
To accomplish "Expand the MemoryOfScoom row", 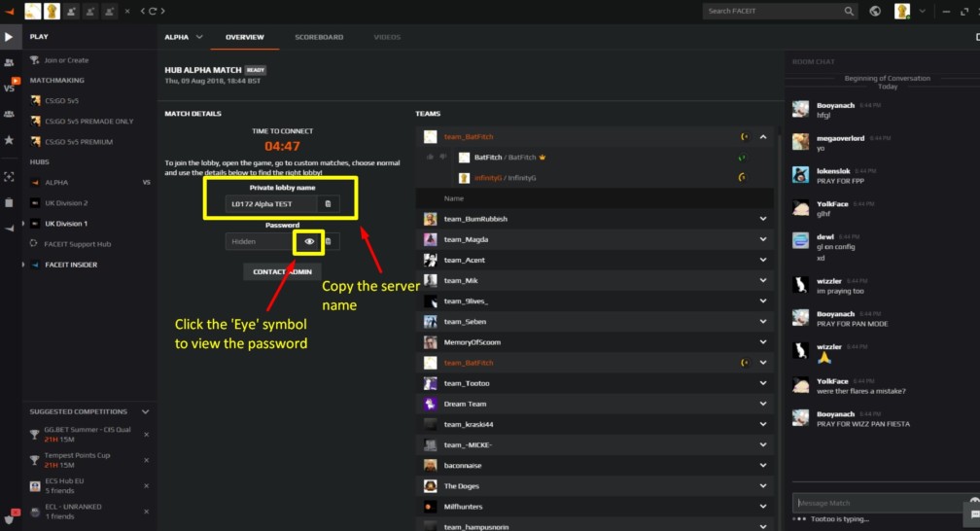I will pos(763,342).
